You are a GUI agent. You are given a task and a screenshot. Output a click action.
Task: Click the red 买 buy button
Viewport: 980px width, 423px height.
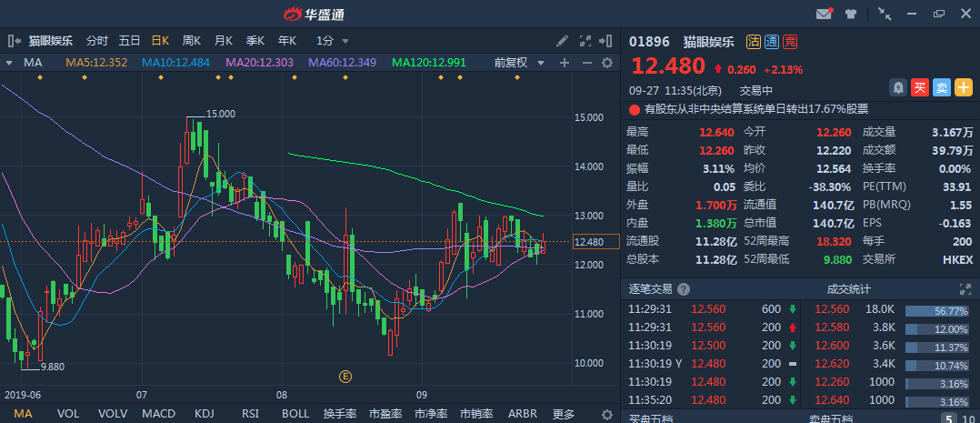point(919,88)
